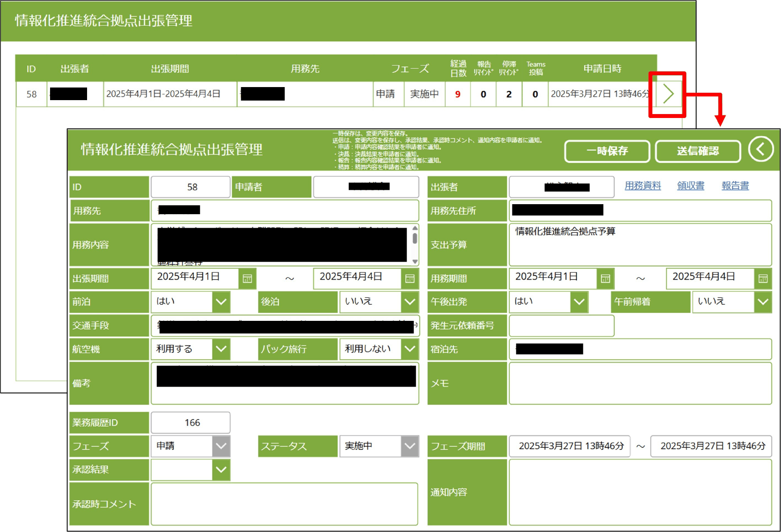Click the 出張者 column header
This screenshot has height=532, width=781.
click(75, 69)
